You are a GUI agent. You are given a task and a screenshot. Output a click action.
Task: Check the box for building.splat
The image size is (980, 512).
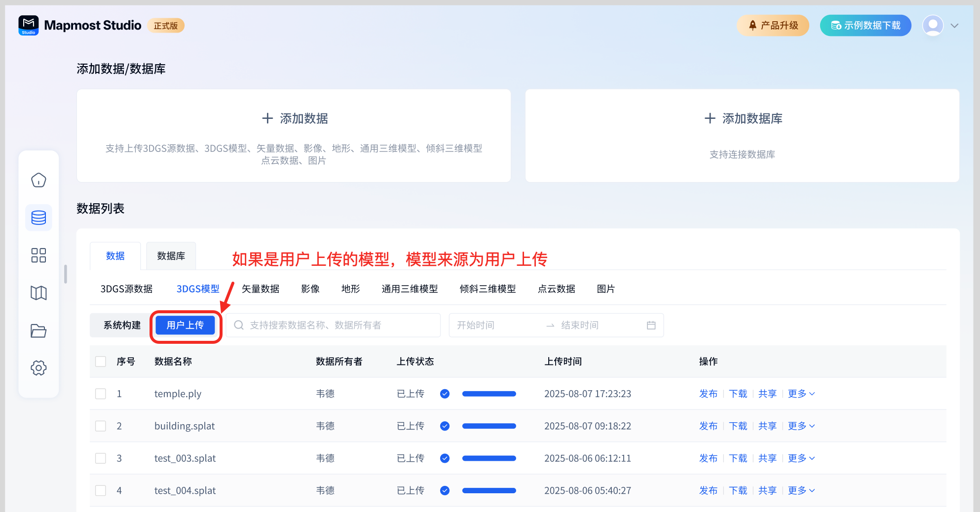click(x=101, y=426)
